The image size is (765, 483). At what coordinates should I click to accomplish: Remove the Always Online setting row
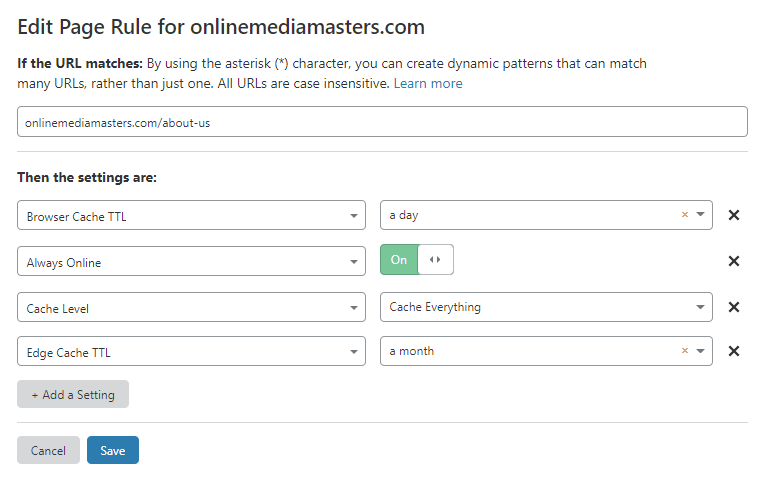pyautogui.click(x=733, y=261)
